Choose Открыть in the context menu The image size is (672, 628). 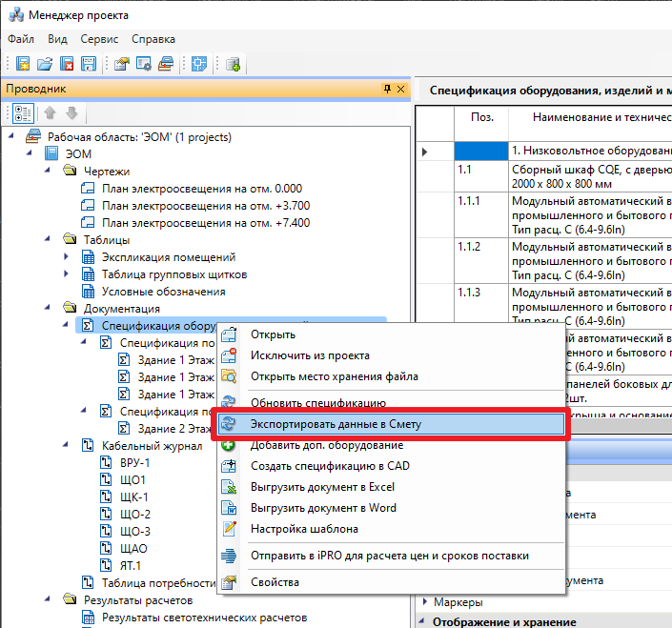[392, 334]
